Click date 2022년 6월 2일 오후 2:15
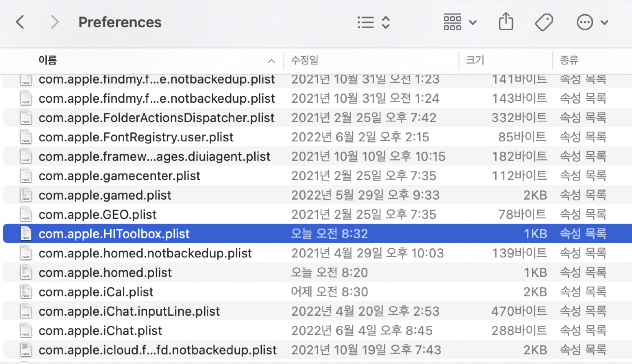The height and width of the screenshot is (364, 632). pos(360,137)
